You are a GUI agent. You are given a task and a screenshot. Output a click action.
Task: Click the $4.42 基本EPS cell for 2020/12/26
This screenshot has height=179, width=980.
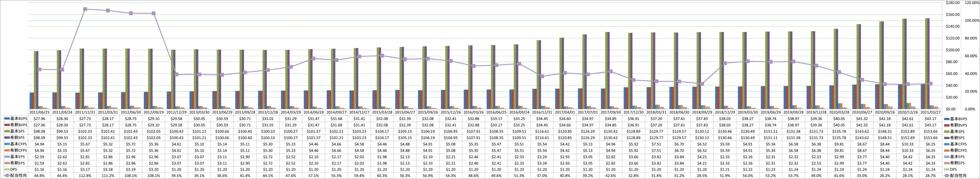coord(908,157)
